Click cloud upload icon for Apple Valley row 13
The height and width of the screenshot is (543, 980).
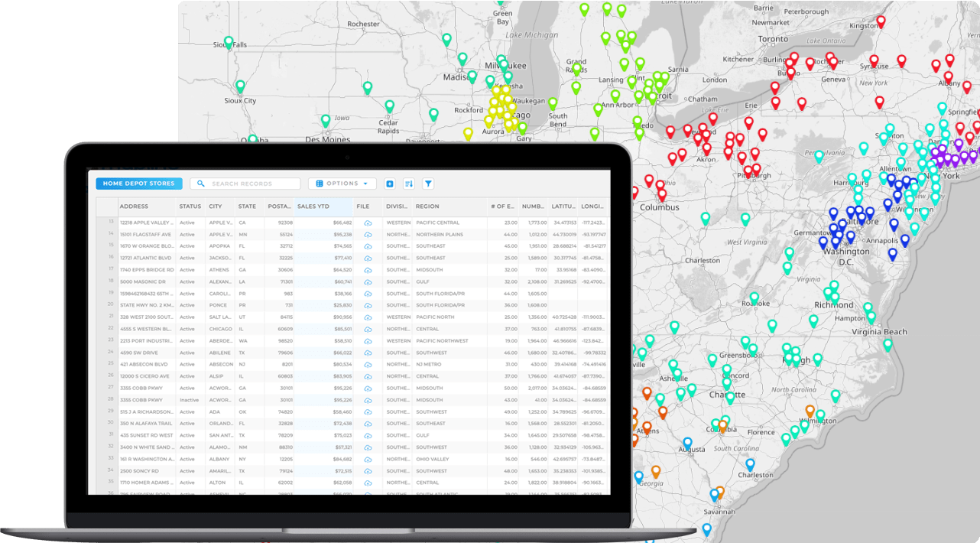click(x=368, y=223)
